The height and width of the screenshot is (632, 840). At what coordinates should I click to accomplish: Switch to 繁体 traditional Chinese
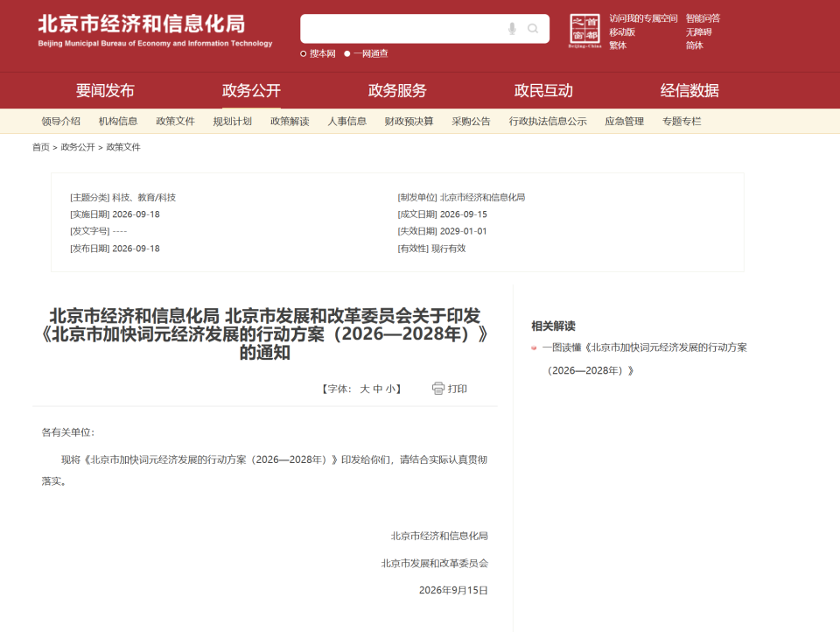(x=618, y=46)
